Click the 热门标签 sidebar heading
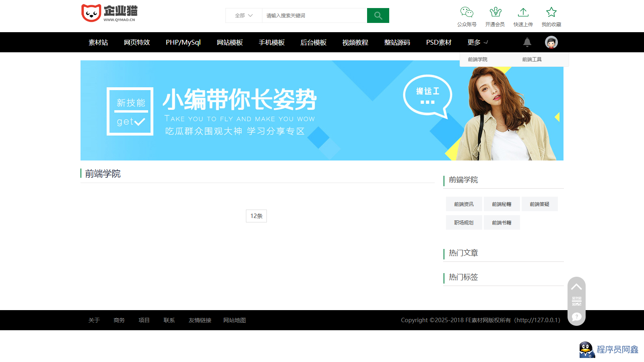 (464, 277)
